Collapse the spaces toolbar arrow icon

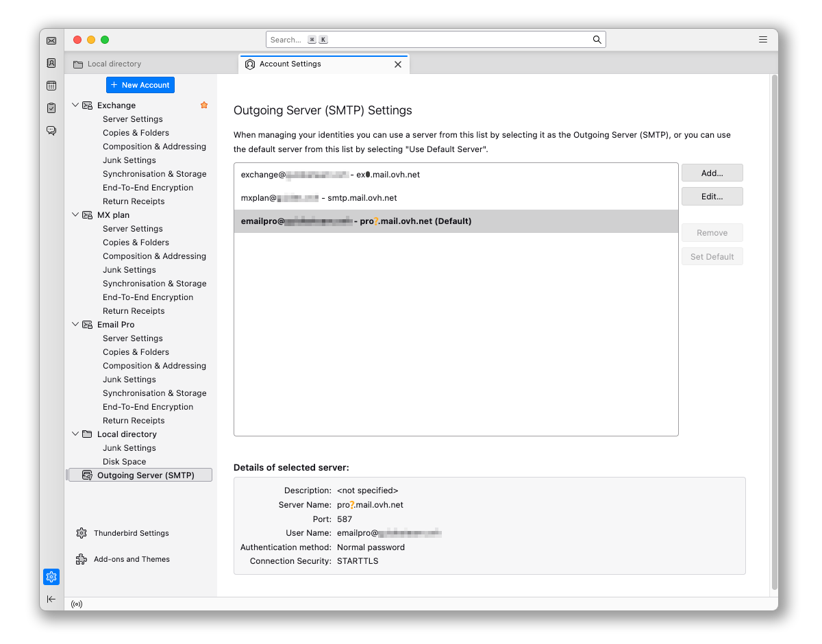click(x=51, y=599)
